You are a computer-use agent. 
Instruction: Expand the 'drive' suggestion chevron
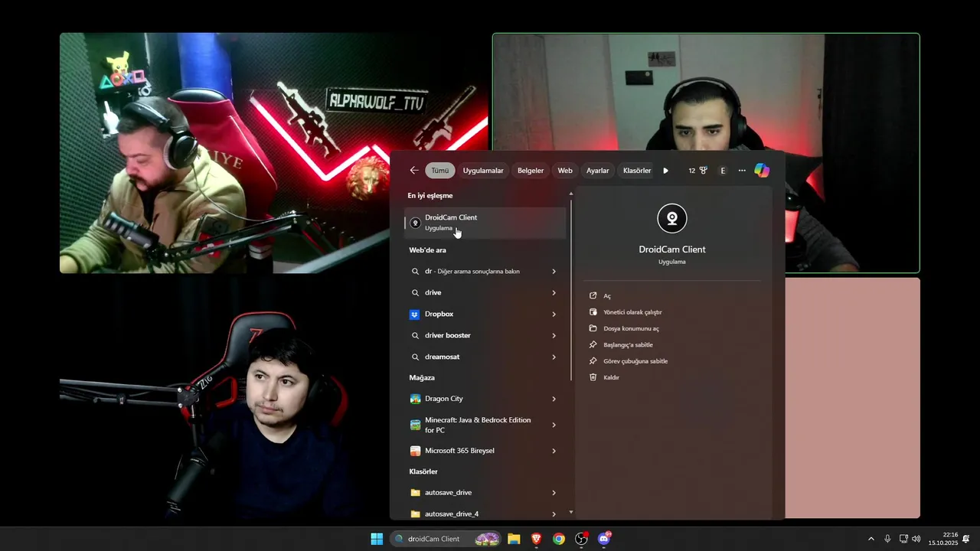pos(554,292)
